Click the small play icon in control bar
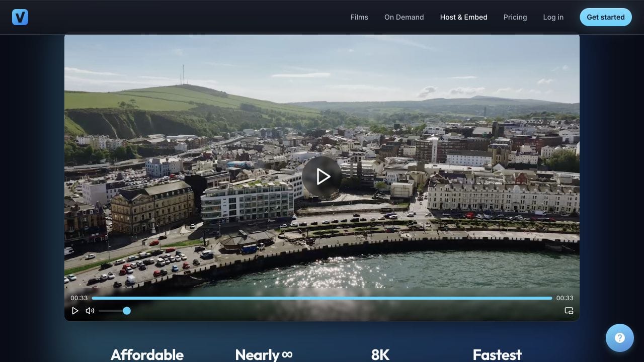The width and height of the screenshot is (644, 362). 75,311
